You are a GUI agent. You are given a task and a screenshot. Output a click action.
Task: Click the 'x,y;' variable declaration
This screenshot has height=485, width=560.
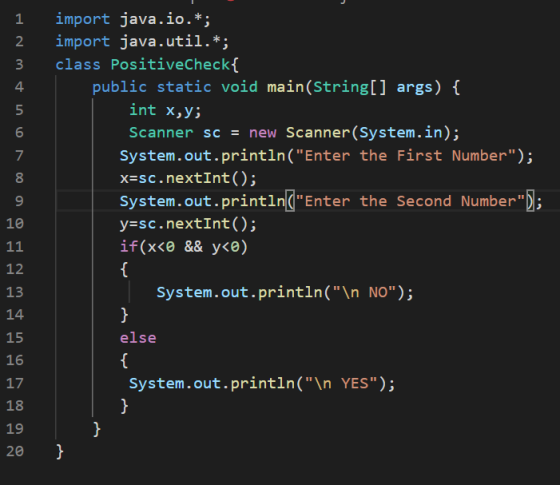point(184,111)
